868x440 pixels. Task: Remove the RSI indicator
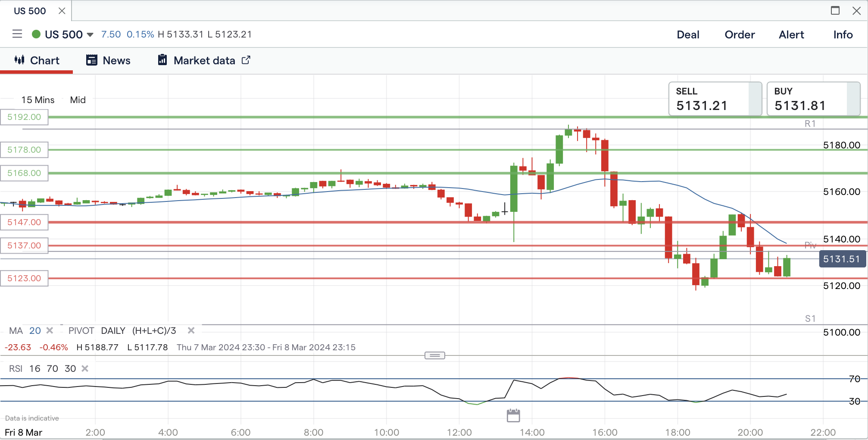tap(85, 368)
